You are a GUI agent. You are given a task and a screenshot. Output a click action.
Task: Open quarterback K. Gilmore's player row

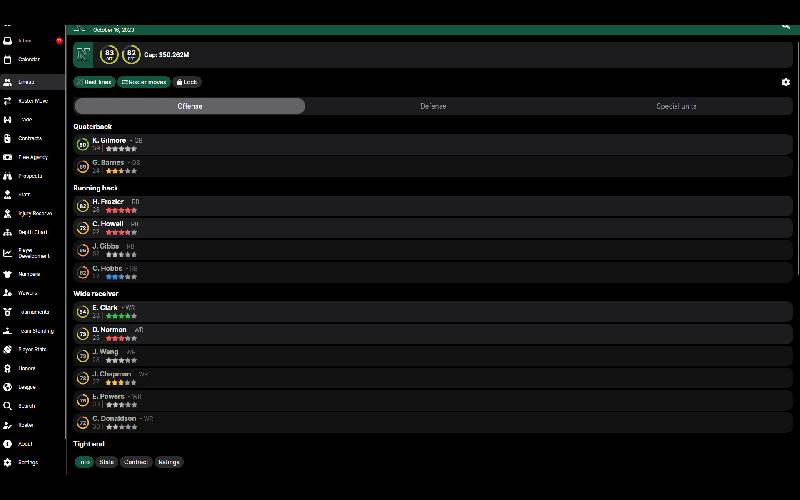(432, 144)
